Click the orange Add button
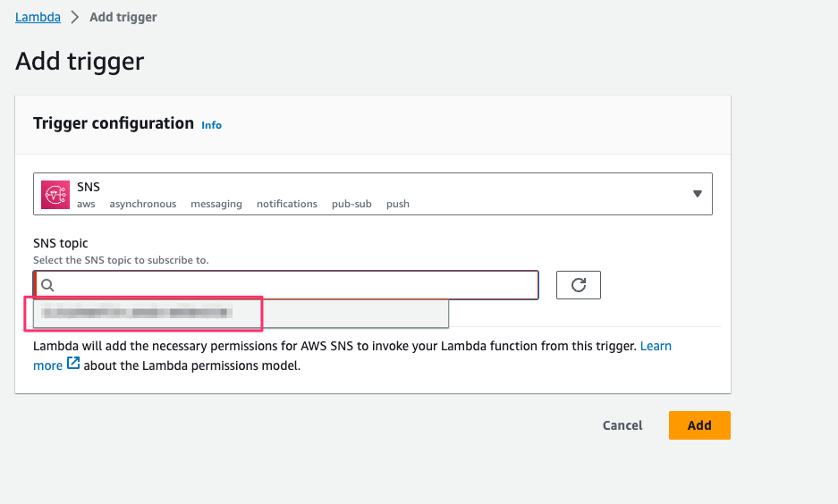838x504 pixels. (699, 425)
